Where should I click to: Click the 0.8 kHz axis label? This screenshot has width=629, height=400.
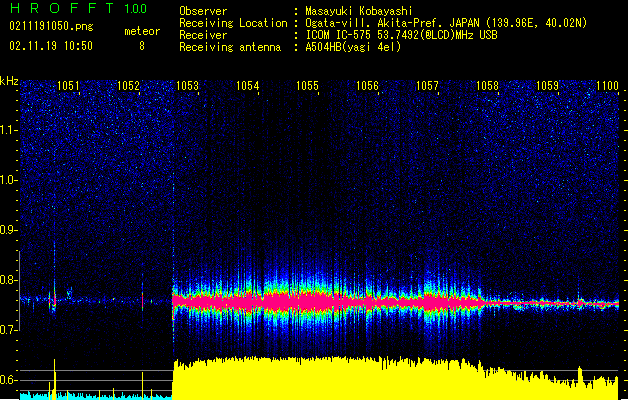9,280
